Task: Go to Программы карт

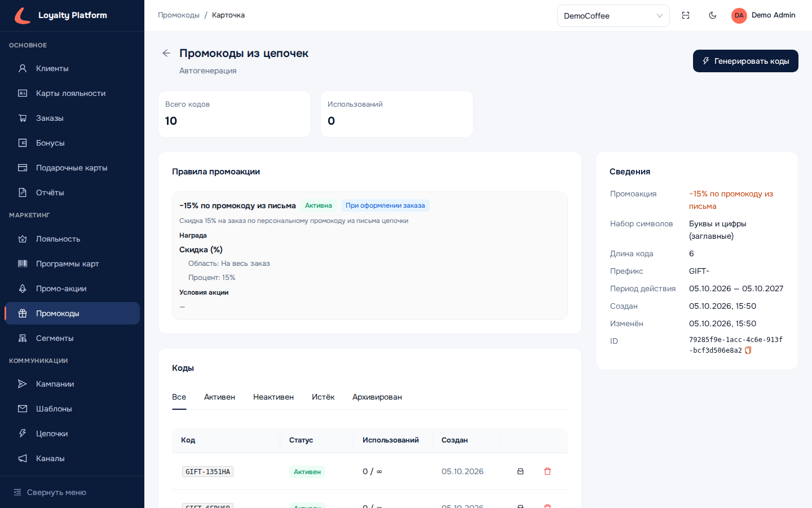Action: tap(72, 264)
